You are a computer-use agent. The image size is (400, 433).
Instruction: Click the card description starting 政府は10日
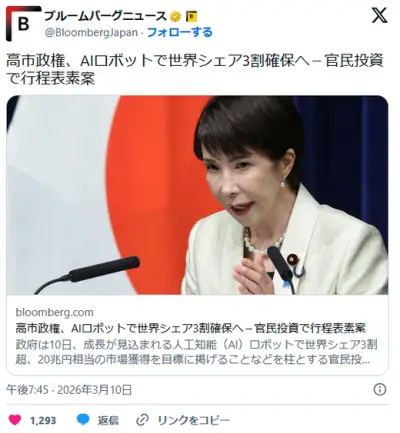click(x=196, y=352)
